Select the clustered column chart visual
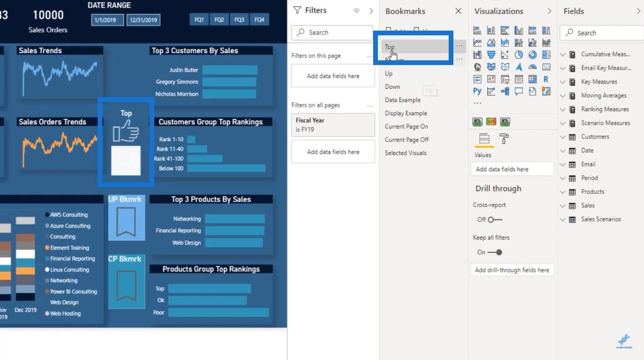This screenshot has width=644, height=360. [519, 31]
